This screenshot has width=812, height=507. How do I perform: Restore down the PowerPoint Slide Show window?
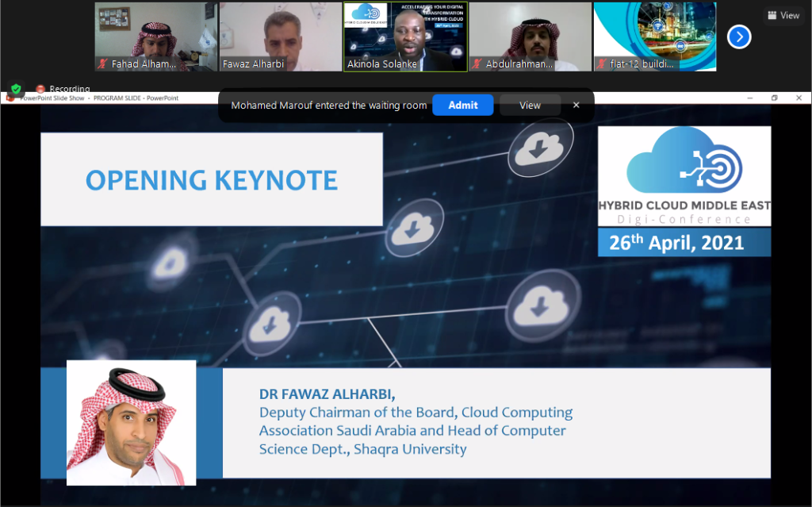[x=775, y=98]
